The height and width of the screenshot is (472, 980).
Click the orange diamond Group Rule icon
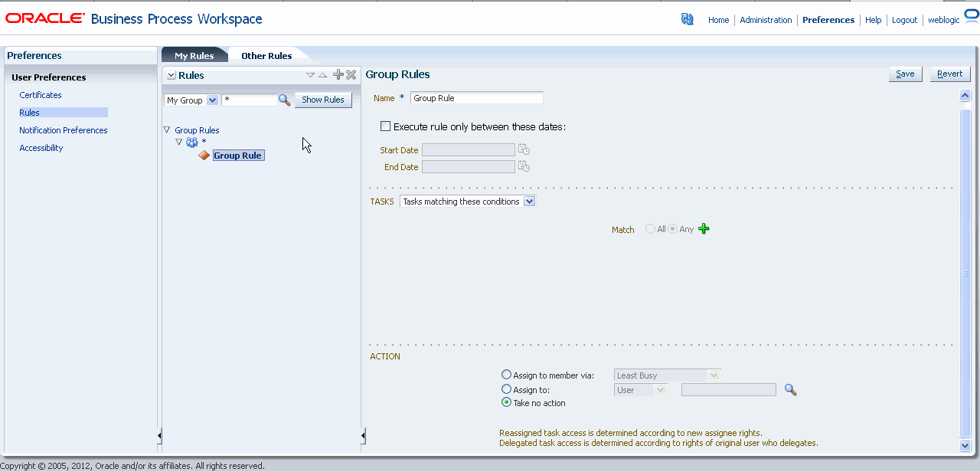click(x=204, y=156)
